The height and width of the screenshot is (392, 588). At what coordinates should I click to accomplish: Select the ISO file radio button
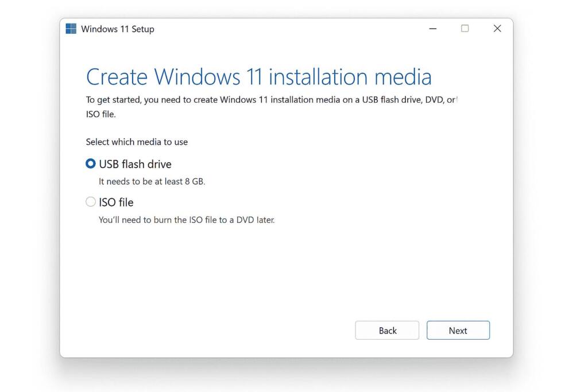click(90, 201)
